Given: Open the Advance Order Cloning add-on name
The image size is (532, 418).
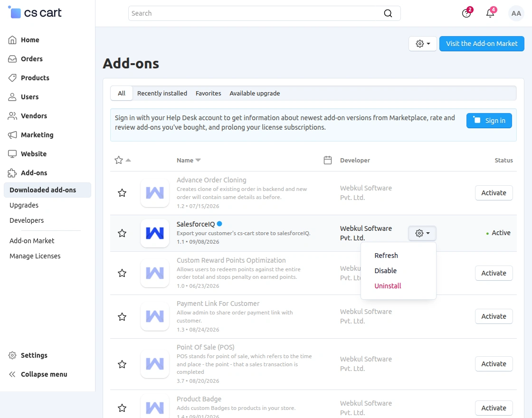Looking at the screenshot, I should [211, 180].
